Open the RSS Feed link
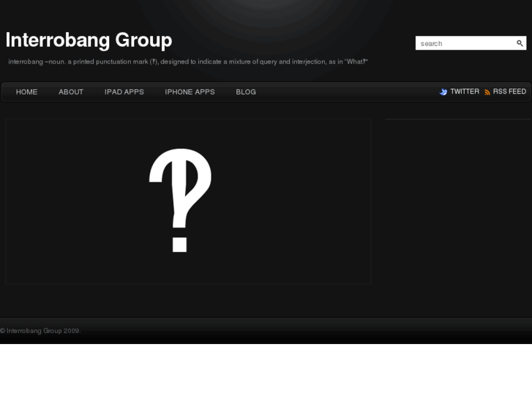Screen dimensions: 532x399 coord(509,92)
